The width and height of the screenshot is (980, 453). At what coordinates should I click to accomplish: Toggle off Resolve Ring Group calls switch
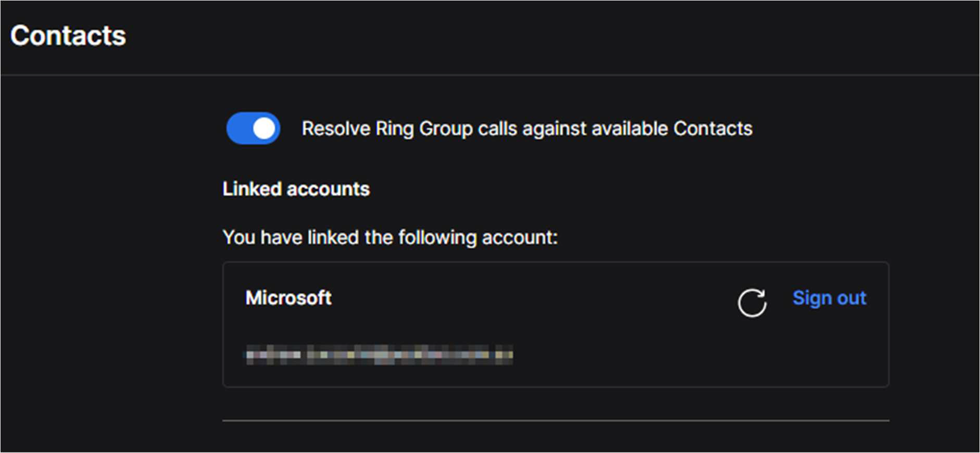(x=253, y=128)
